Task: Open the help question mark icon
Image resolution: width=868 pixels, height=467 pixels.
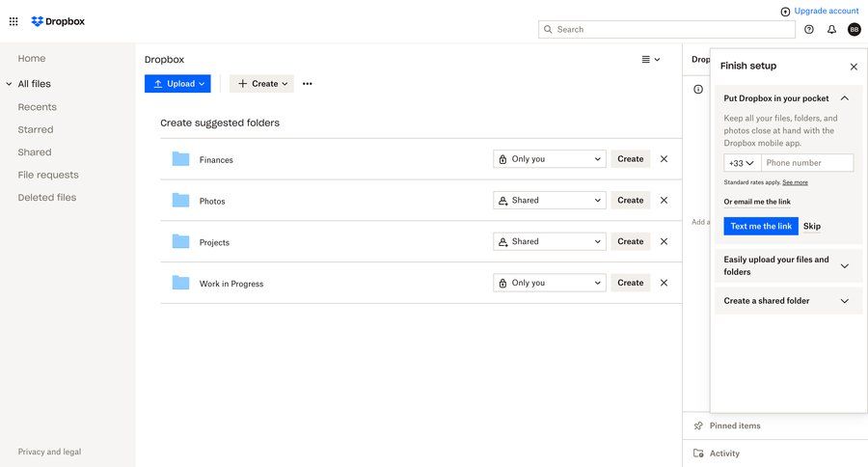Action: point(809,29)
